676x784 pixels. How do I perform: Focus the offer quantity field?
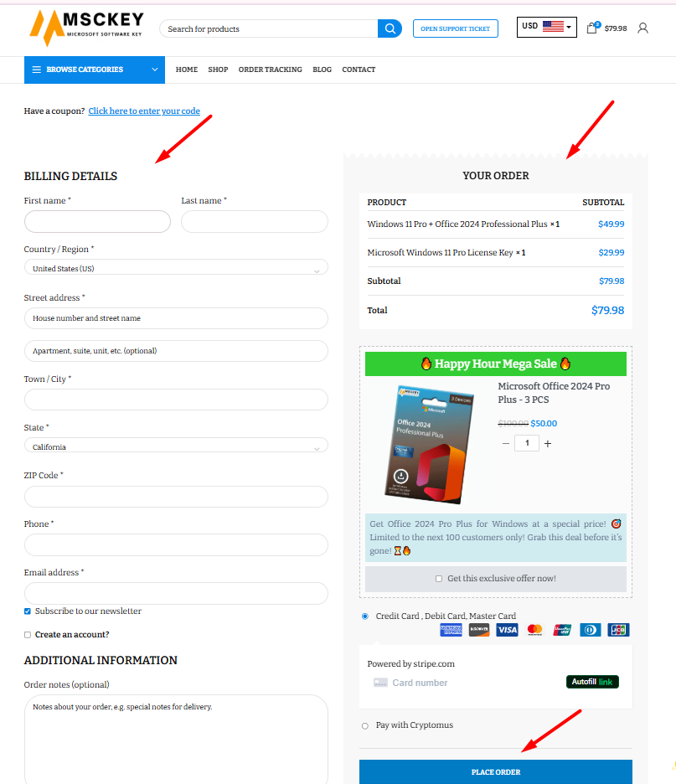click(x=527, y=443)
